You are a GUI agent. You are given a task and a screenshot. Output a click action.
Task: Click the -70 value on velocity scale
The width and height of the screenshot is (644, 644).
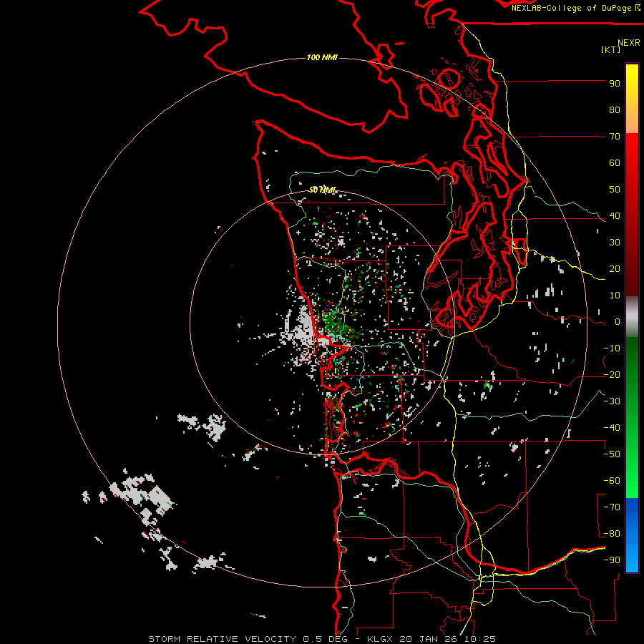(612, 507)
